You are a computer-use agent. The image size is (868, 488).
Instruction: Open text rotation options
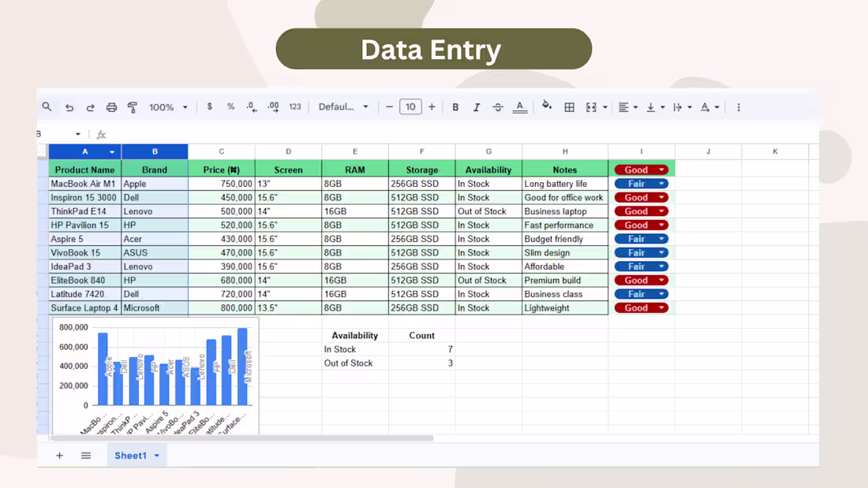tap(709, 107)
